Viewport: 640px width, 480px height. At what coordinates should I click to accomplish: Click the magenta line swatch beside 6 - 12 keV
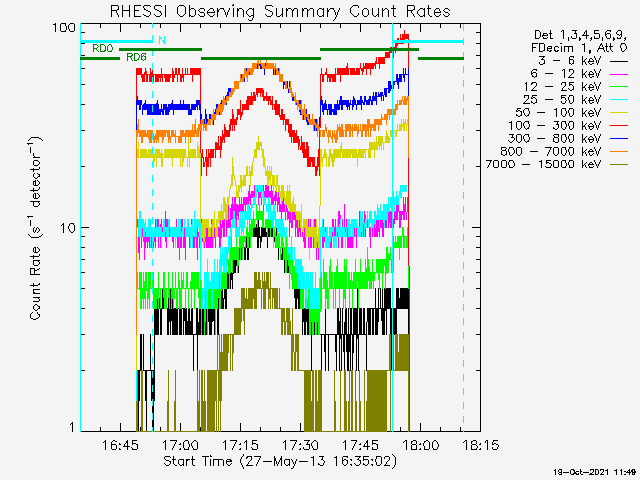pos(619,75)
